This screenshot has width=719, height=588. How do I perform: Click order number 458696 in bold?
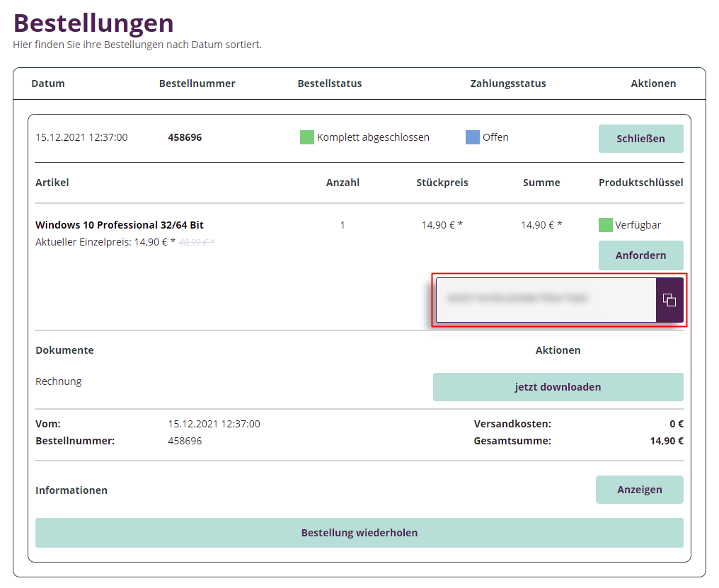pos(185,137)
